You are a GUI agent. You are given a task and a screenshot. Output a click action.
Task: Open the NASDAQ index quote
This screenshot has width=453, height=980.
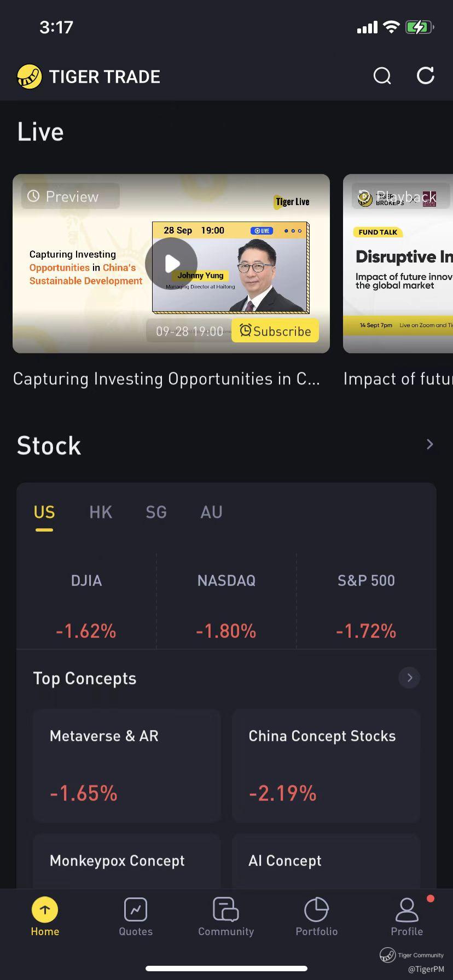(x=226, y=604)
